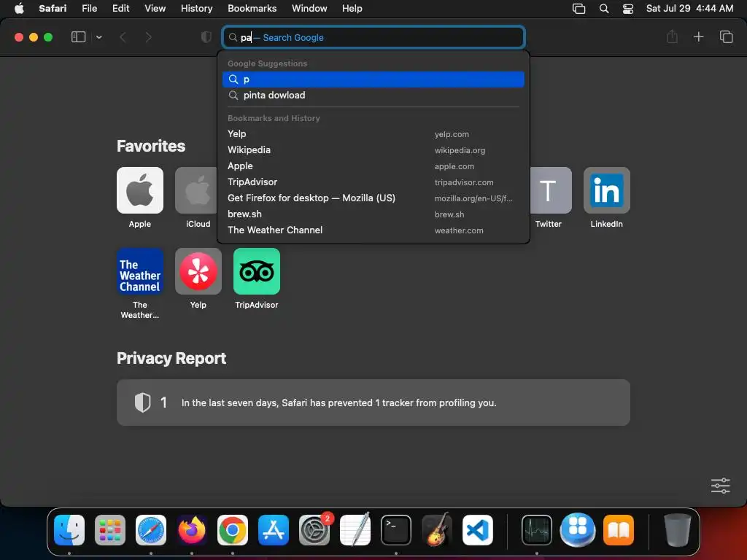The width and height of the screenshot is (747, 560).
Task: Select the highlighted 'p' Google suggestion
Action: coord(373,79)
